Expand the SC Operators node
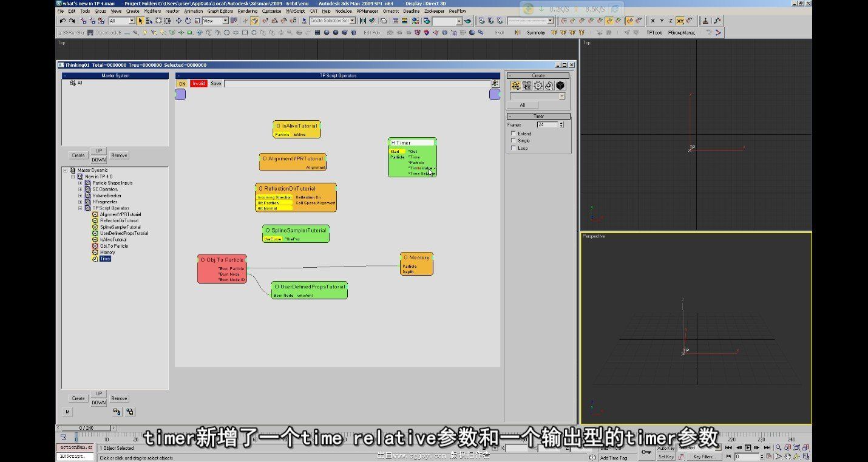 (80, 189)
